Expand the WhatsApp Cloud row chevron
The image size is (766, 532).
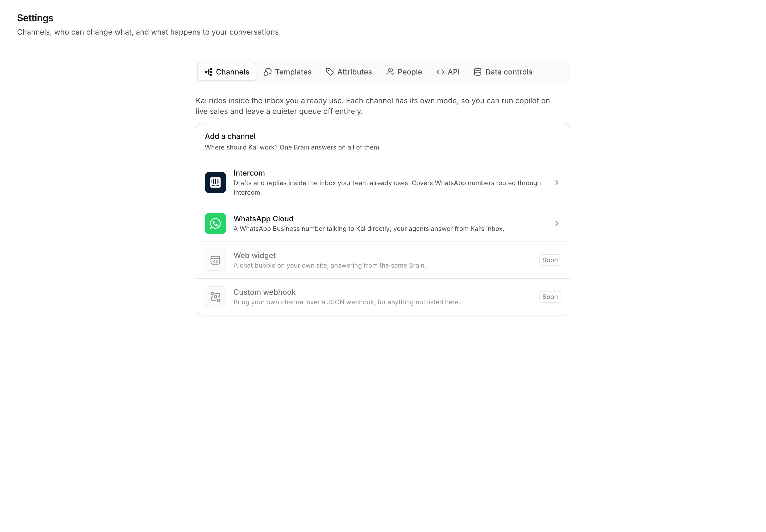pos(557,223)
